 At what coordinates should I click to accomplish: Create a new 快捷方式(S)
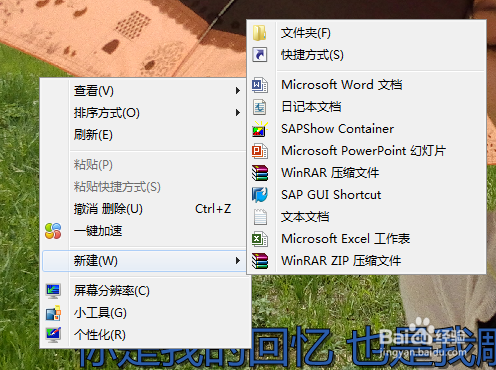[x=366, y=55]
